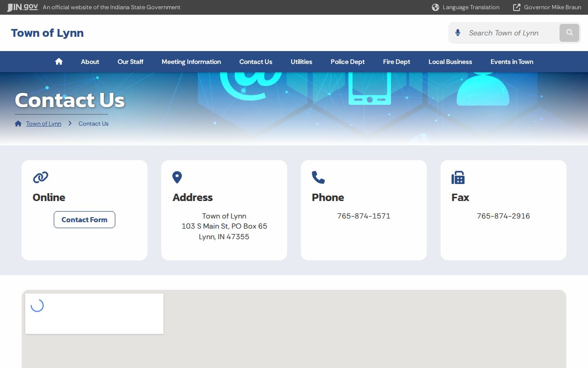This screenshot has height=368, width=588.
Task: Click the breadcrumb home icon
Action: pos(18,123)
